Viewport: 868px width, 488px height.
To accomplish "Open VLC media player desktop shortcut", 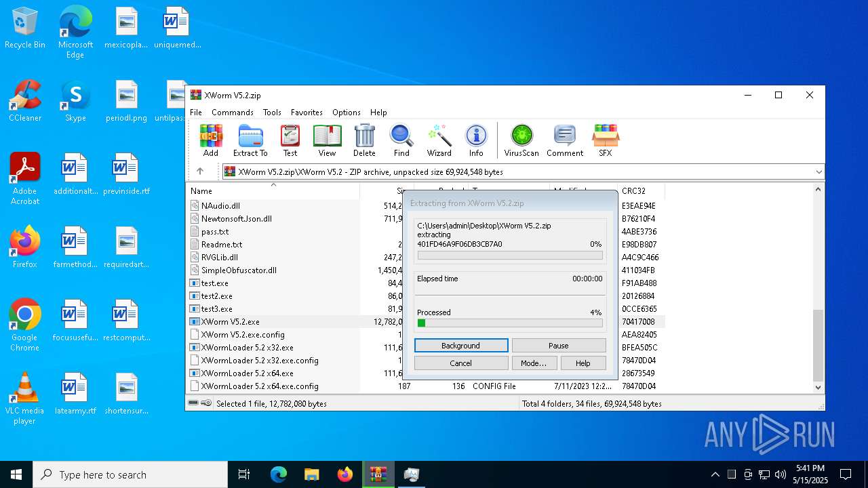I will coord(25,399).
